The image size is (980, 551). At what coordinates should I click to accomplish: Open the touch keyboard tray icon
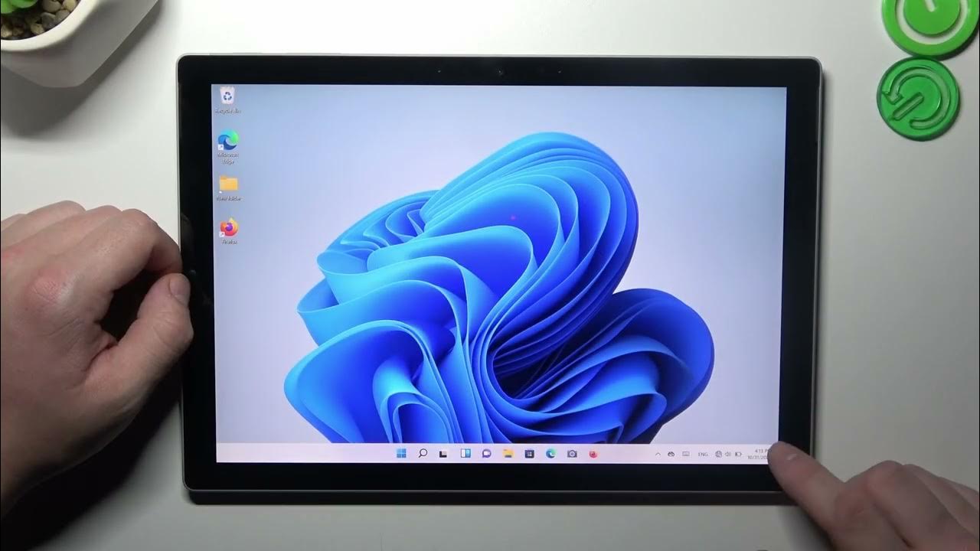(685, 454)
